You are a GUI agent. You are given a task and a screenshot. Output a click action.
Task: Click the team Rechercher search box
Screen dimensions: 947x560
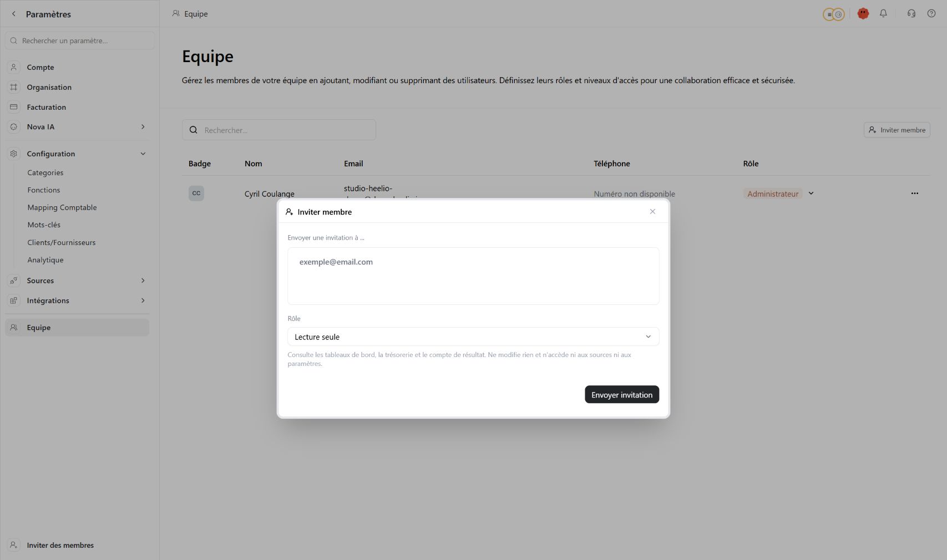(279, 130)
